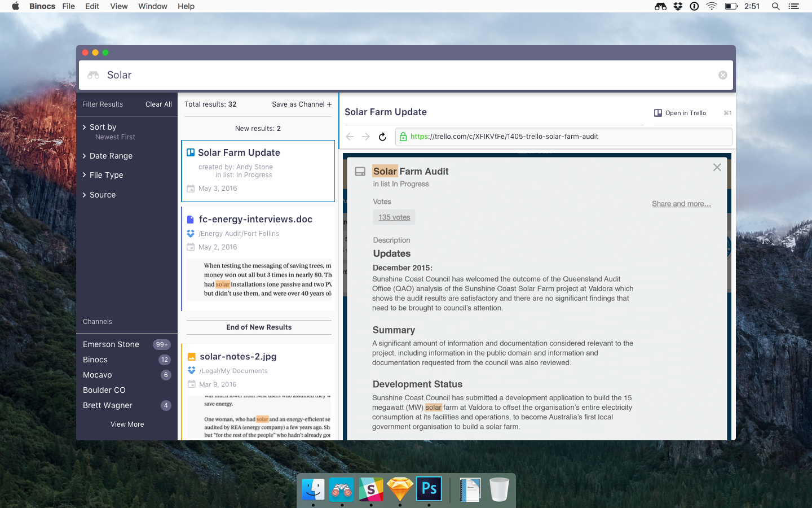Select the Boulder CO channel
The height and width of the screenshot is (508, 812).
(x=104, y=390)
